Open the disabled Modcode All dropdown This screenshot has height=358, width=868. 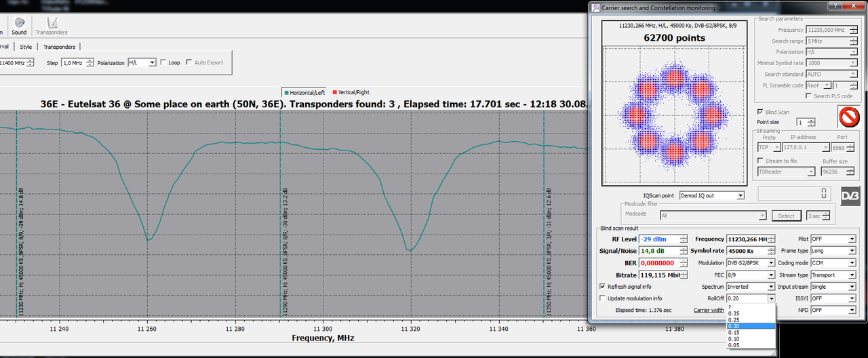[714, 216]
